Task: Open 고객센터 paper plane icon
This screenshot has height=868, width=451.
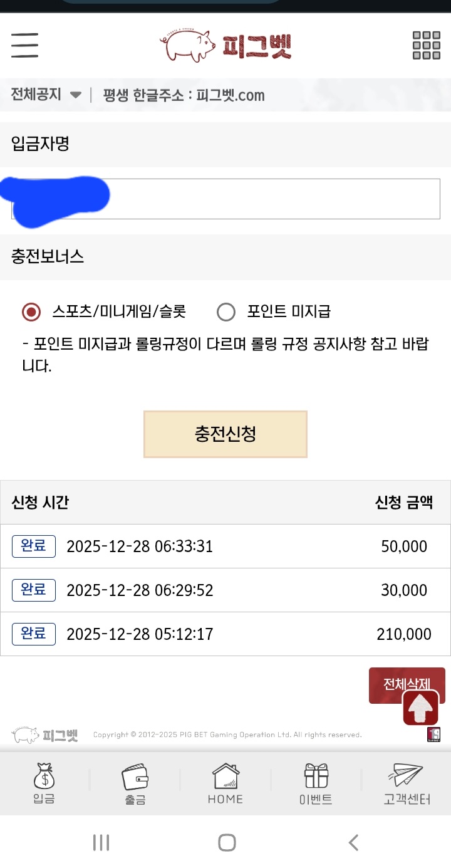Action: click(407, 777)
